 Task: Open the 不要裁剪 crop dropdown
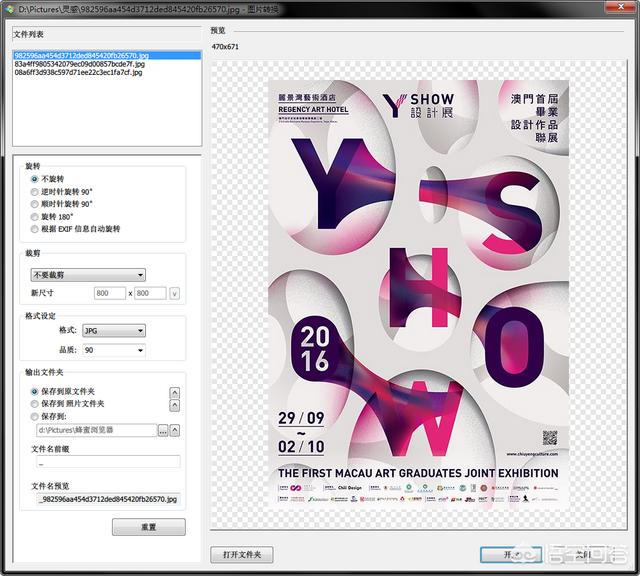pos(88,275)
